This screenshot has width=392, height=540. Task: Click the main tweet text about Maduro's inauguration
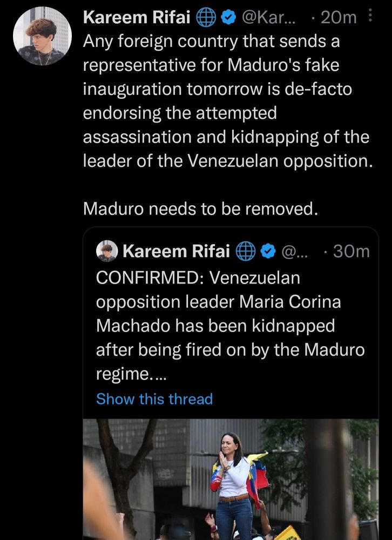point(228,101)
